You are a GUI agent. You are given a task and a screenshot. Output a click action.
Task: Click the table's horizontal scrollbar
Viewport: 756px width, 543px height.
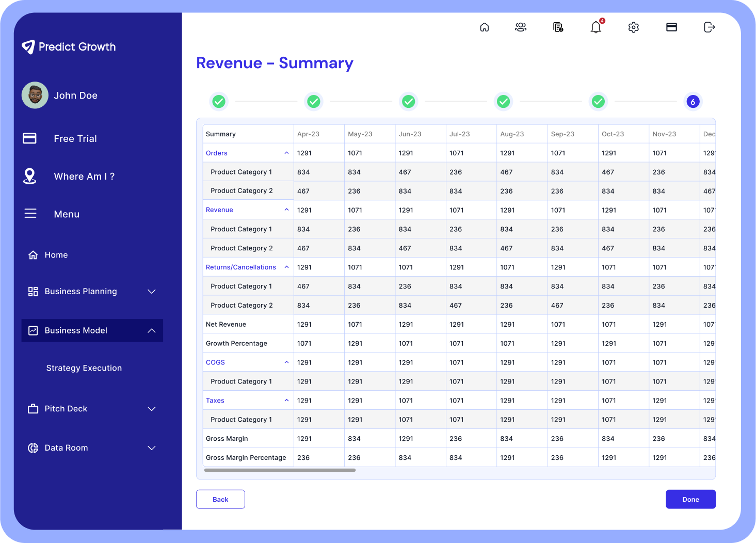[280, 470]
